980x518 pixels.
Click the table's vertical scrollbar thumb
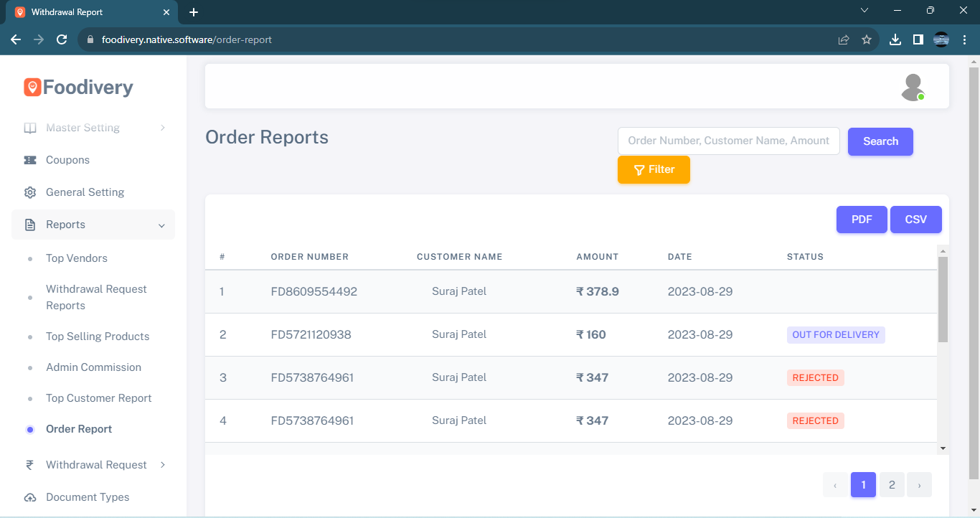pos(943,299)
